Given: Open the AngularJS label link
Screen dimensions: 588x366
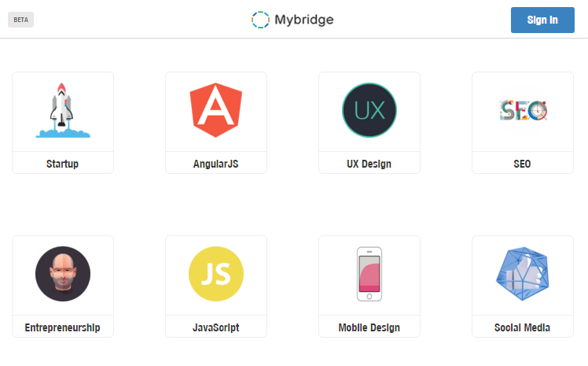Looking at the screenshot, I should click(215, 164).
